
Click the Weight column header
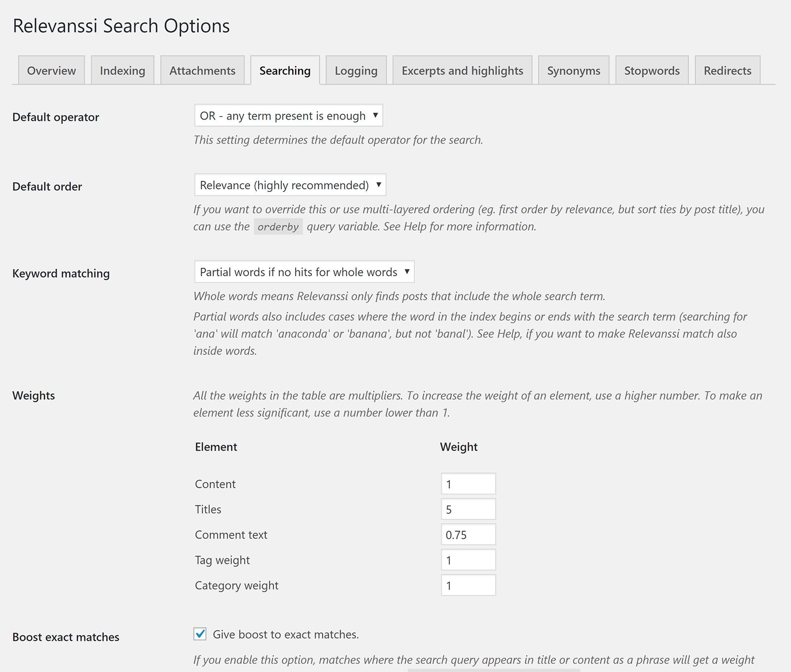[x=459, y=447]
